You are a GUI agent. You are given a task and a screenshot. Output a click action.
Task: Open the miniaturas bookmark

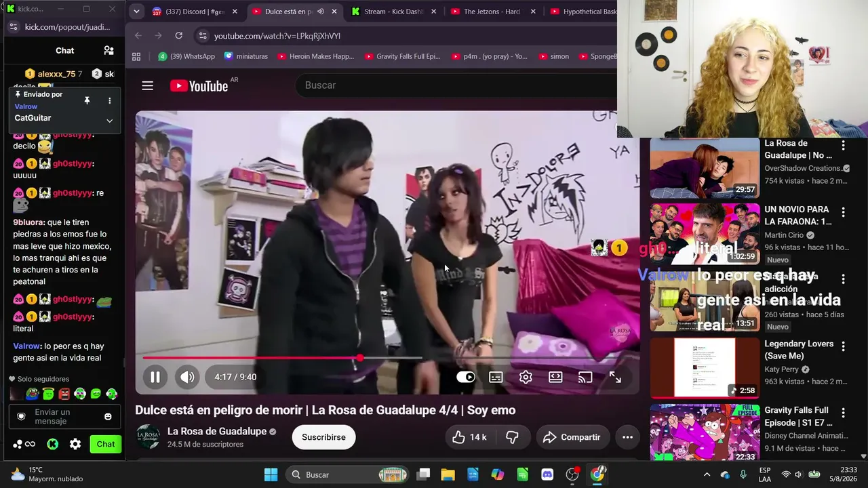[245, 57]
